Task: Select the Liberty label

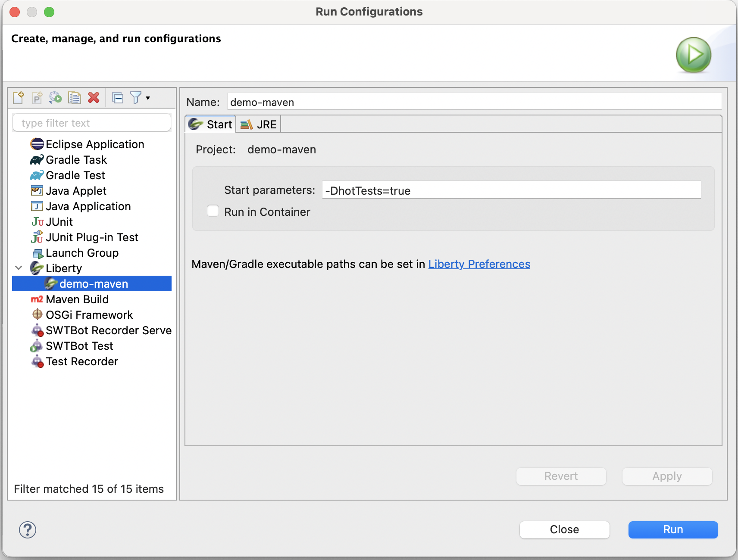Action: click(x=64, y=268)
